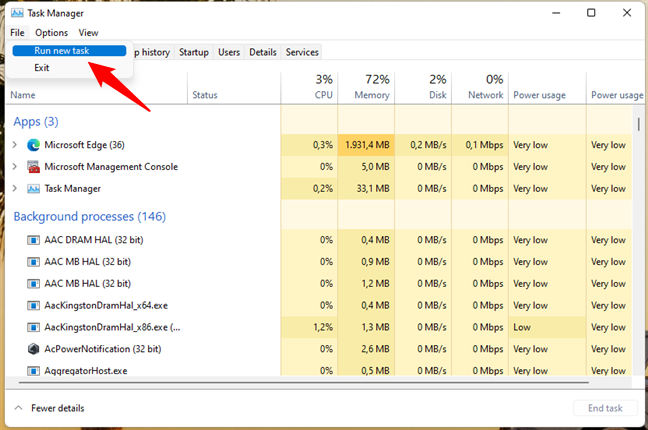Screen dimensions: 648x430
Task: Click the vertical scrollbar thumb
Action: [x=638, y=124]
